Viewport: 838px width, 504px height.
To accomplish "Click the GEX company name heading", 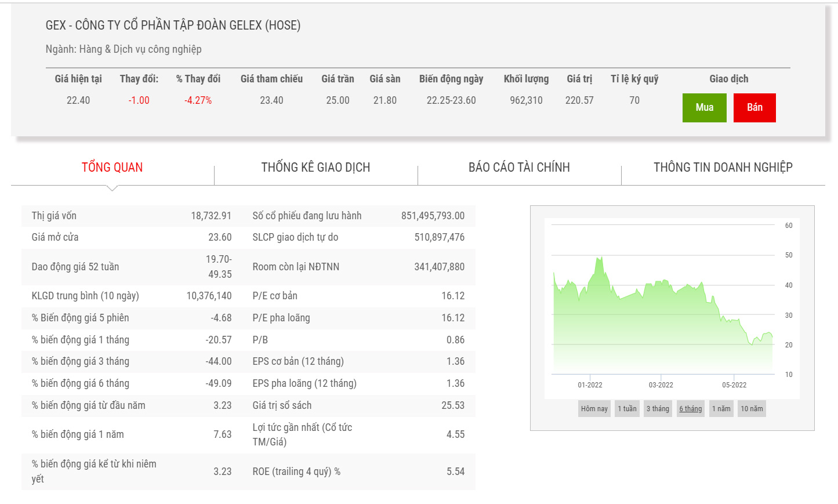I will point(173,26).
